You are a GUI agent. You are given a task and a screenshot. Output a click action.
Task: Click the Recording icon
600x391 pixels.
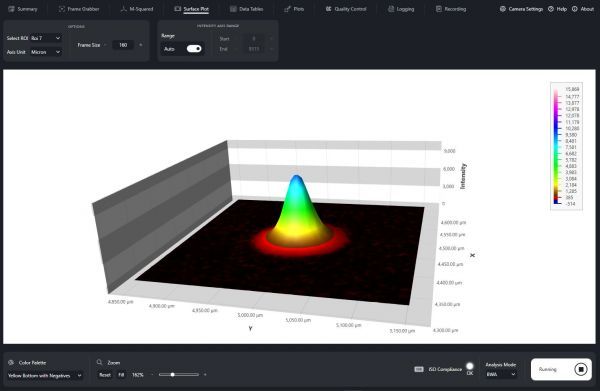point(439,9)
